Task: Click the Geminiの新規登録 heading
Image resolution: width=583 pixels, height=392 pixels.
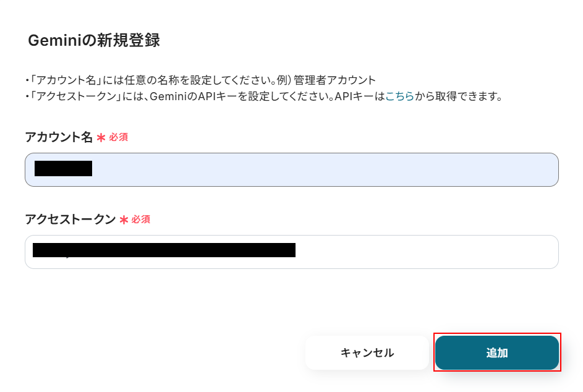Action: (94, 41)
